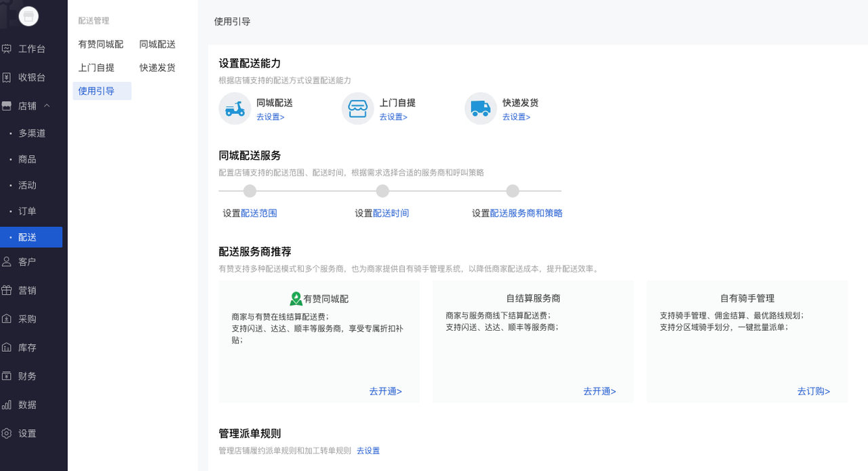The image size is (868, 471).
Task: Open 财务 in the sidebar
Action: coord(27,376)
